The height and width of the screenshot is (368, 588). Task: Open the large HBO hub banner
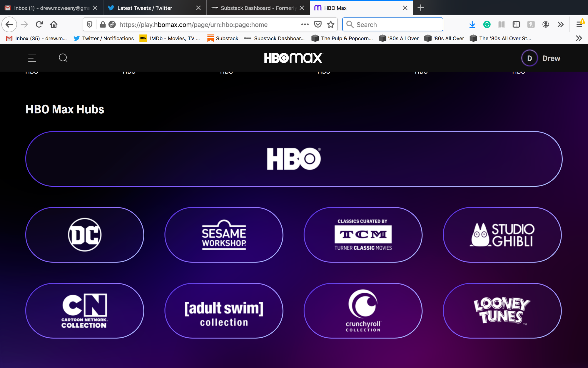pyautogui.click(x=294, y=159)
